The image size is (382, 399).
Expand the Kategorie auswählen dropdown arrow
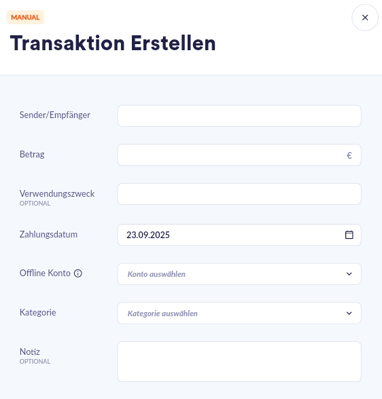349,313
